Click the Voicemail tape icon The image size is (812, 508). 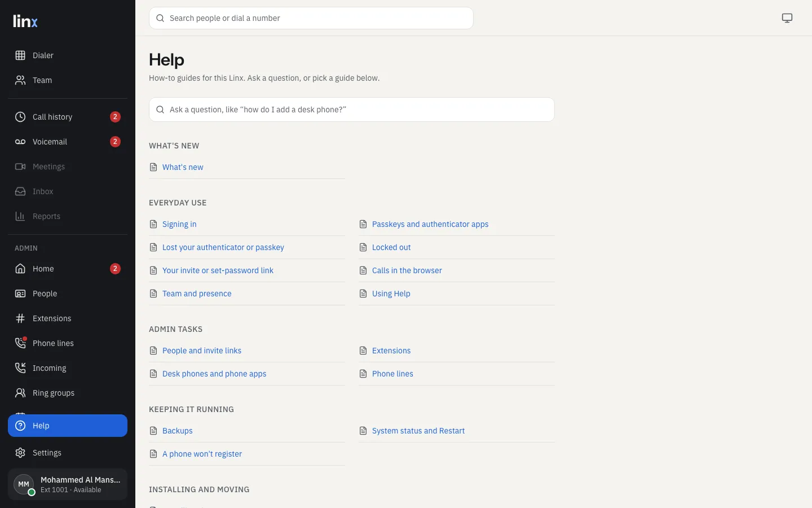(x=20, y=142)
